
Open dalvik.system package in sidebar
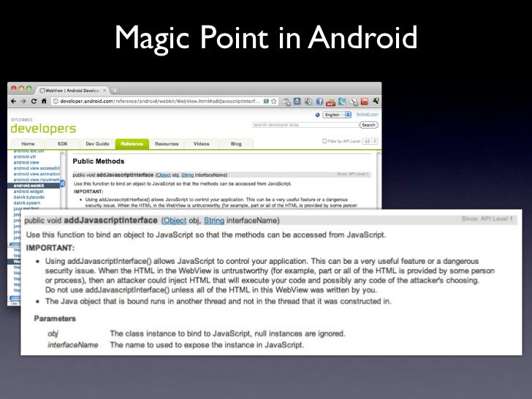click(27, 203)
